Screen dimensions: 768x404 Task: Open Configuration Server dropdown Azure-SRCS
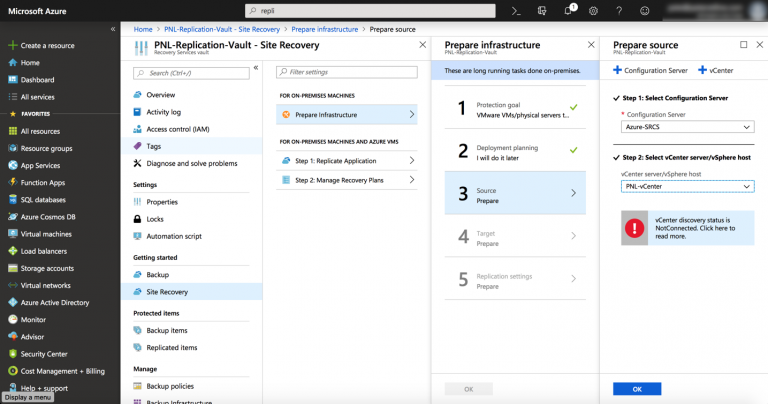pos(687,127)
